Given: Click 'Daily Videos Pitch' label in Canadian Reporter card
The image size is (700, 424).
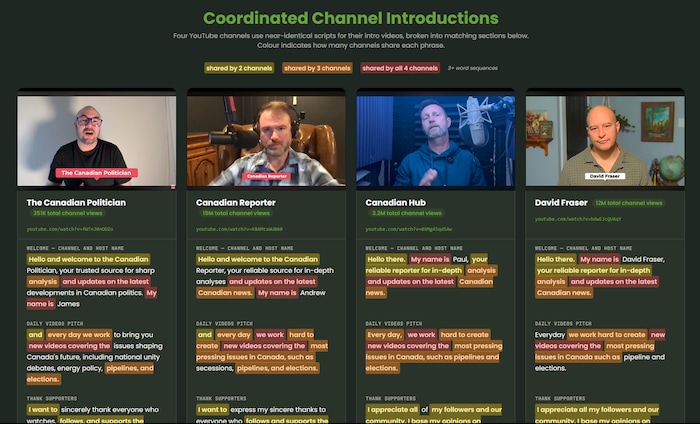Looking at the screenshot, I should (x=224, y=324).
